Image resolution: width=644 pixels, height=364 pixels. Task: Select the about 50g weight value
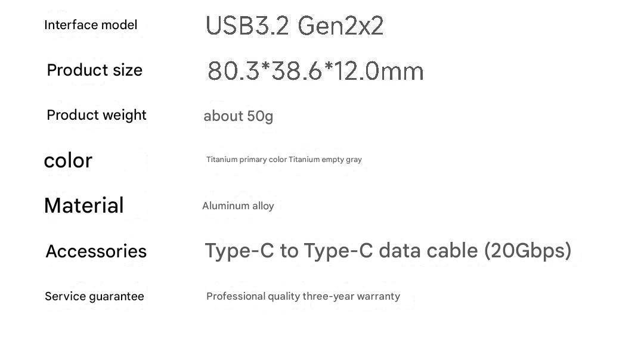click(238, 116)
